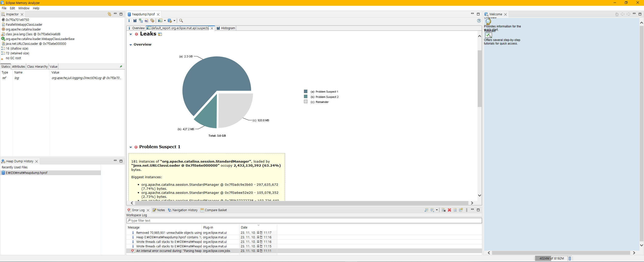Switch to the Compare Basket tab
Image resolution: width=644 pixels, height=262 pixels.
point(214,210)
